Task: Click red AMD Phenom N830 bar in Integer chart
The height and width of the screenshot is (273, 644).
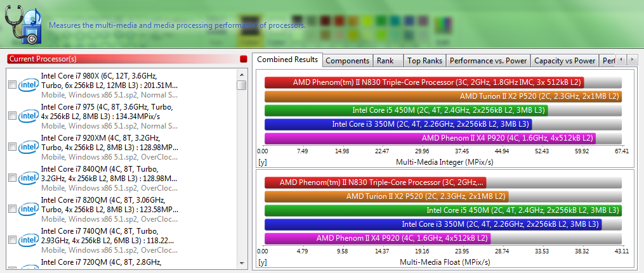Action: (x=424, y=82)
